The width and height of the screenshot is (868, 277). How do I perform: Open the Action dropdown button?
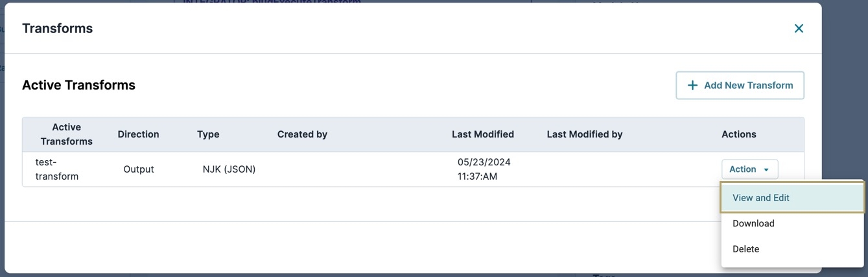tap(749, 169)
